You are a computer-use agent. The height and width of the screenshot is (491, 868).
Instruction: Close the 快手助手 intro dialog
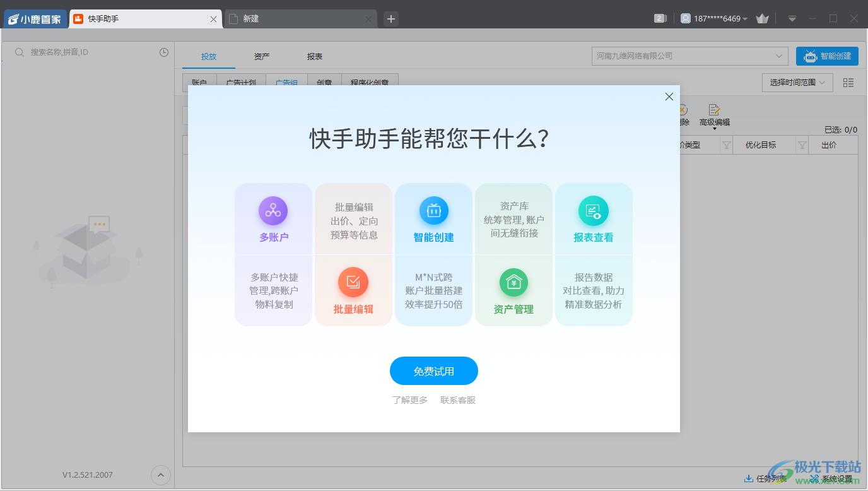pos(669,97)
